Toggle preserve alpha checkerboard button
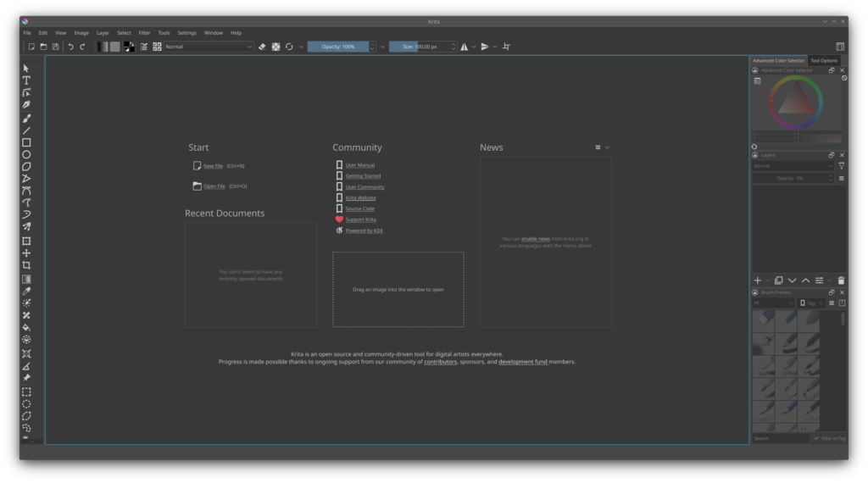 275,47
